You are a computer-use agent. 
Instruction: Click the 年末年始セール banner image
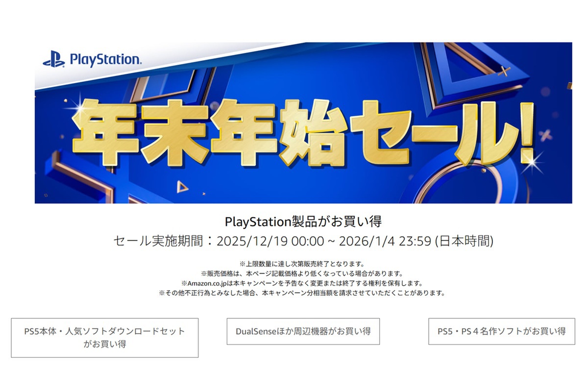click(303, 123)
